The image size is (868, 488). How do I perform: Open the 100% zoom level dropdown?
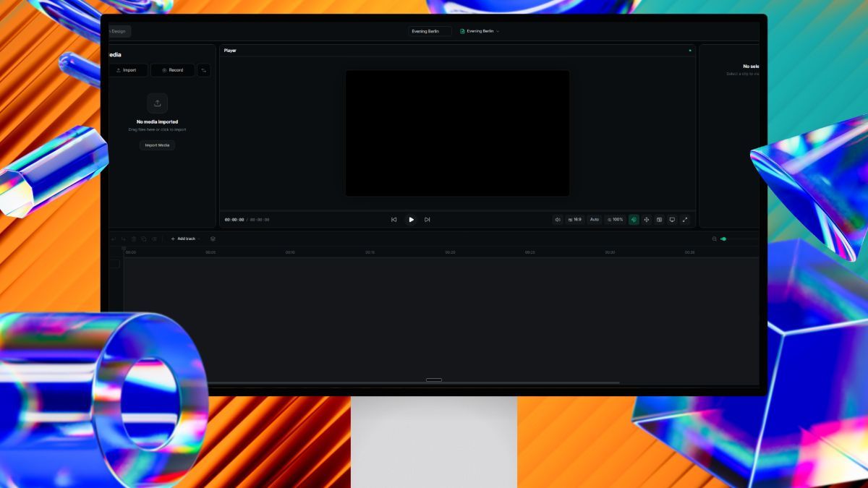coord(615,220)
